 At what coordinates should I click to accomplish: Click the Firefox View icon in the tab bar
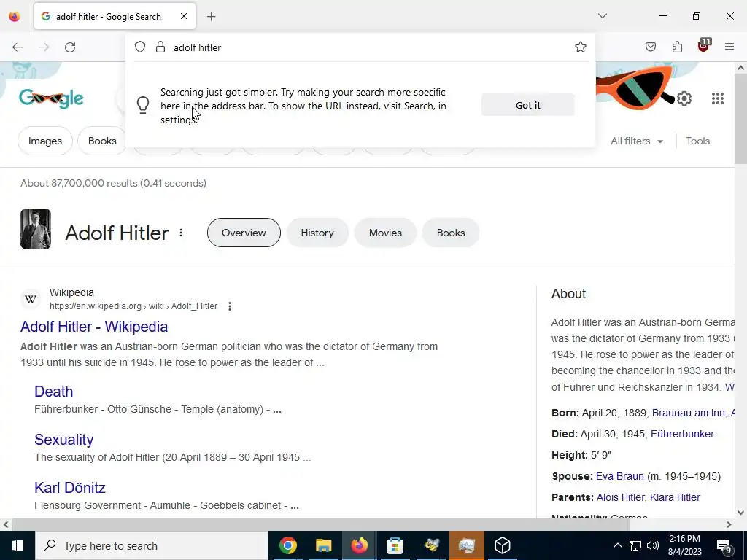15,17
